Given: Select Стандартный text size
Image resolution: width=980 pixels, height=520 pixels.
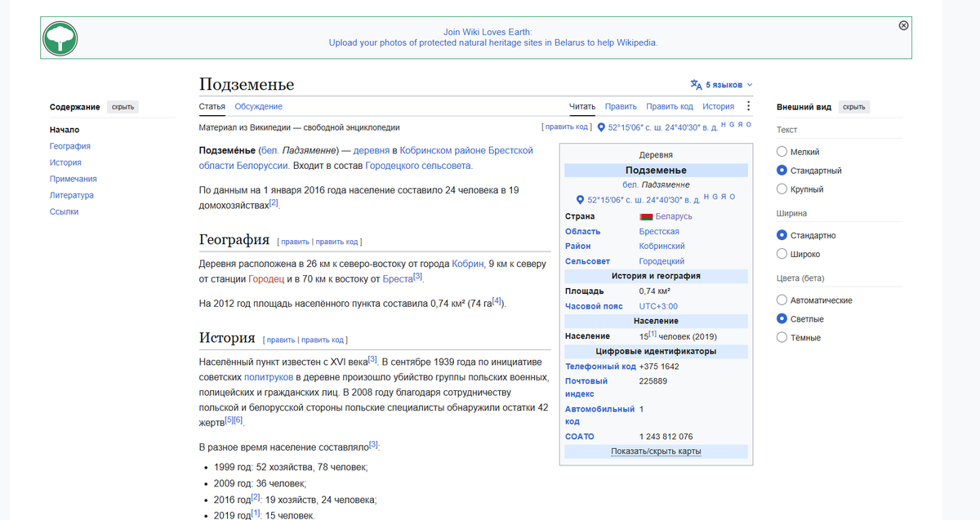Looking at the screenshot, I should click(782, 171).
